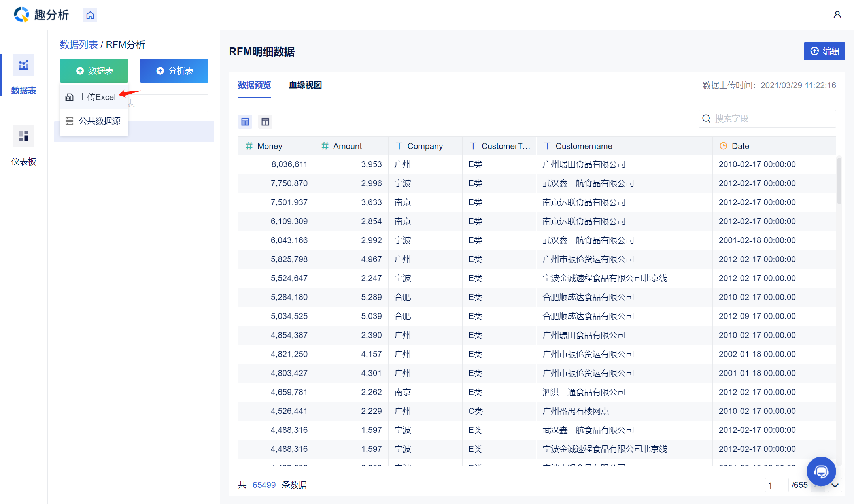Click the search magnifier icon

(x=707, y=119)
